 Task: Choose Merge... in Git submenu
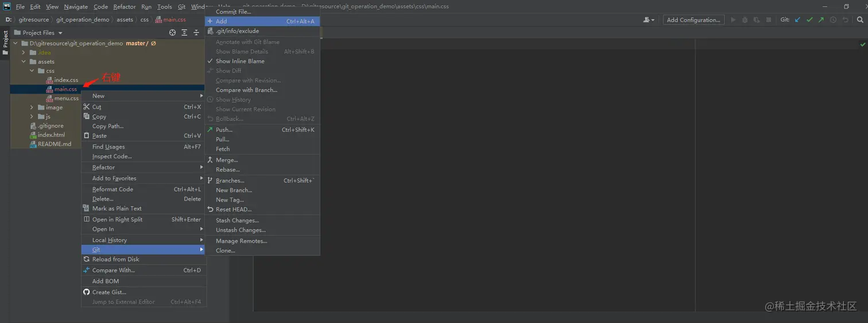click(262, 160)
